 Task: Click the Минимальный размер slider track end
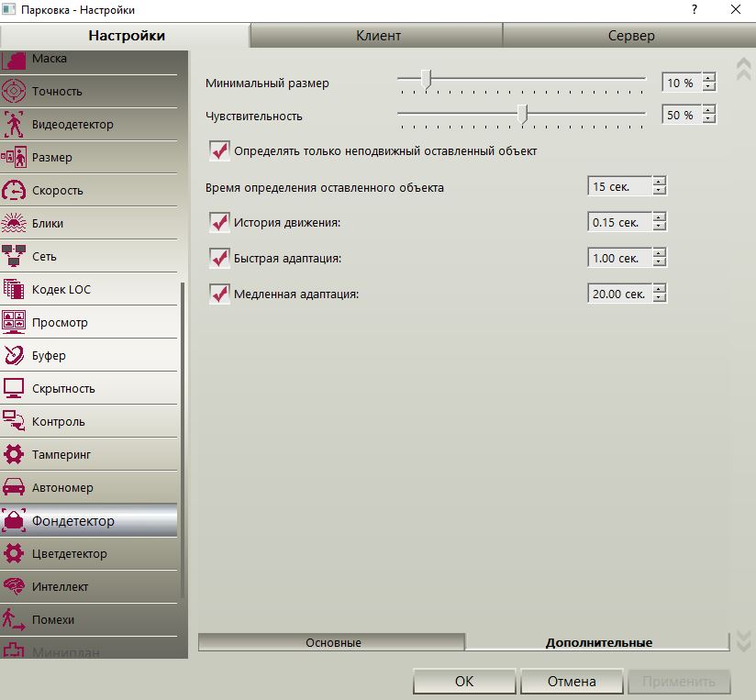[x=644, y=78]
